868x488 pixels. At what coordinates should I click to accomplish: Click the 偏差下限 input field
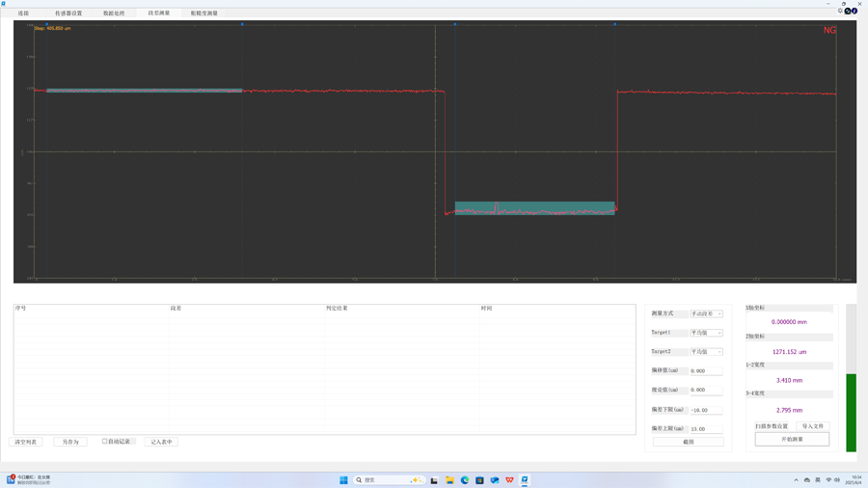coord(706,410)
